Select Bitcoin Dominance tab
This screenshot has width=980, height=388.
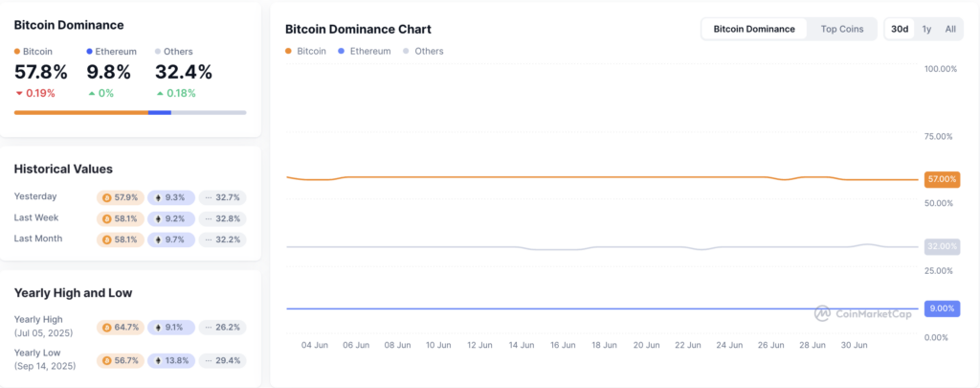click(x=754, y=29)
